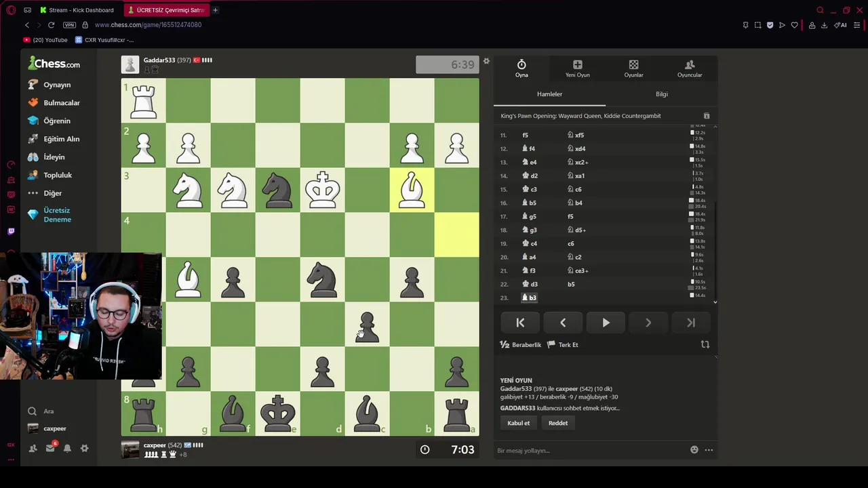Jump to the last move
Image resolution: width=868 pixels, height=488 pixels.
(691, 323)
